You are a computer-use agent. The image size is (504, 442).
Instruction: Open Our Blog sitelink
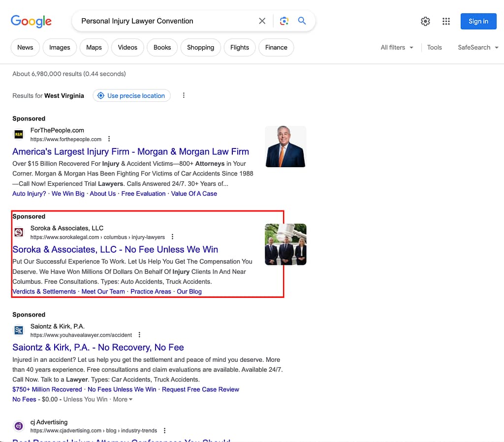(189, 292)
